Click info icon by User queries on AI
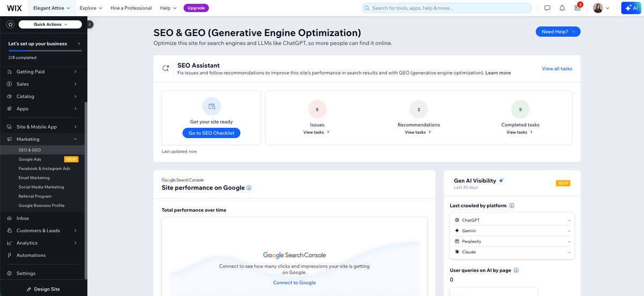This screenshot has width=644, height=296. (516, 270)
